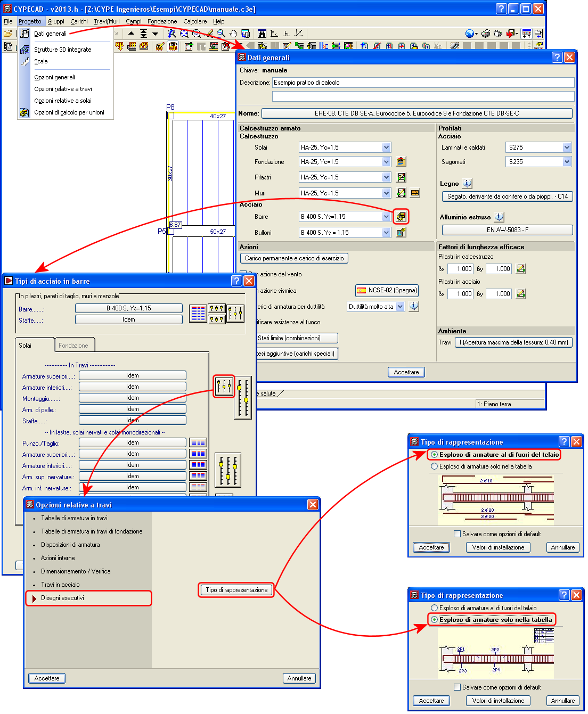Viewport: 588px width, 714px height.
Task: Click the icon beside the Pilastri concrete dropdown
Action: (402, 177)
